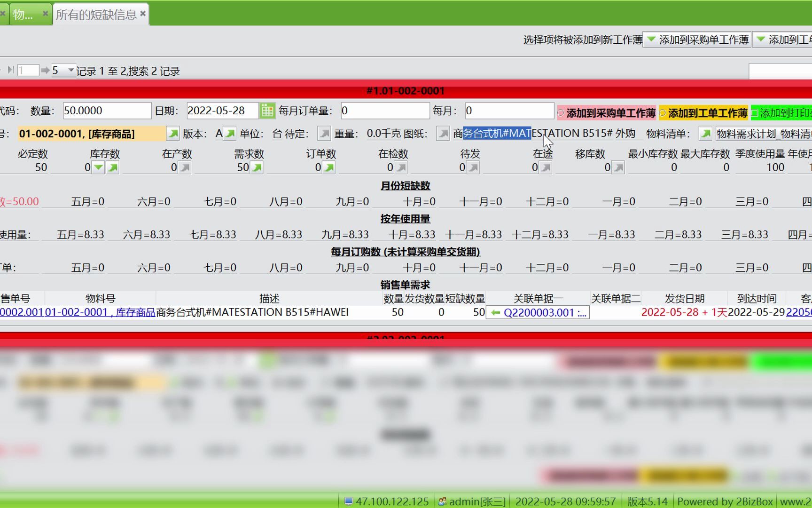812x508 pixels.
Task: Click the 发货日期 column header
Action: click(685, 299)
